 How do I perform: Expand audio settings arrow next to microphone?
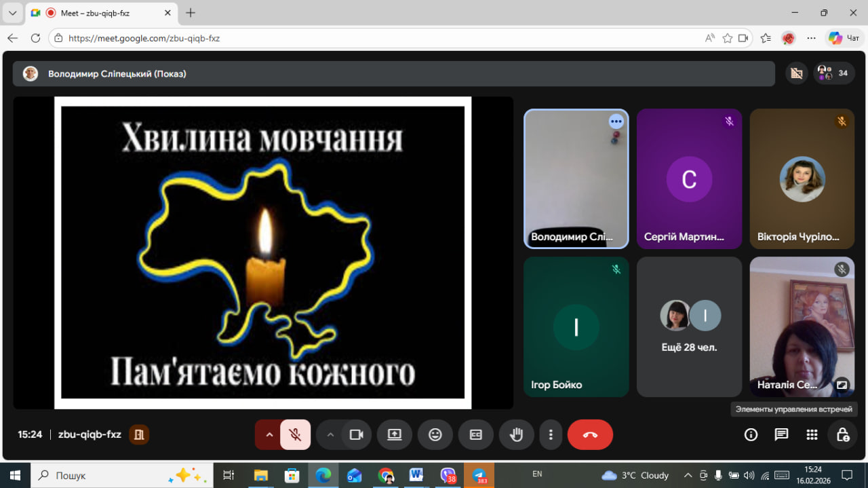(x=269, y=435)
